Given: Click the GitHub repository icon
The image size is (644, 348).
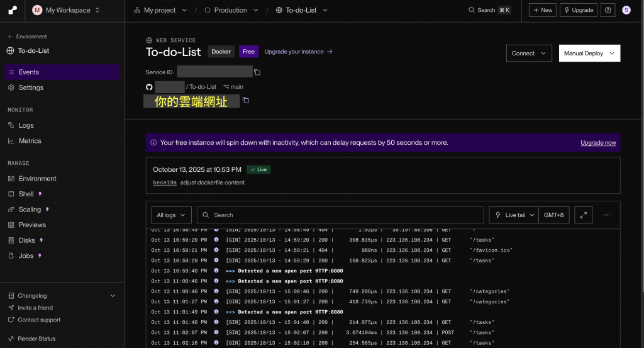Looking at the screenshot, I should (x=149, y=87).
